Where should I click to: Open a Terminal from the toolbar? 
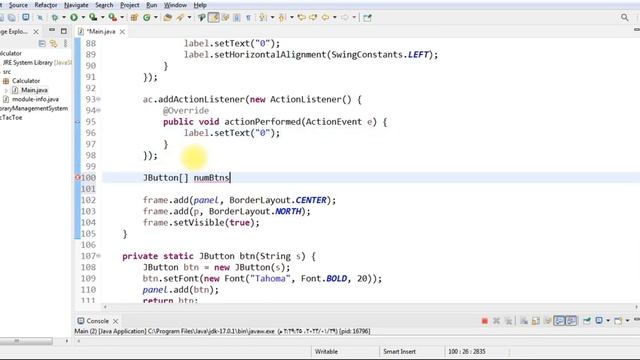click(25, 18)
